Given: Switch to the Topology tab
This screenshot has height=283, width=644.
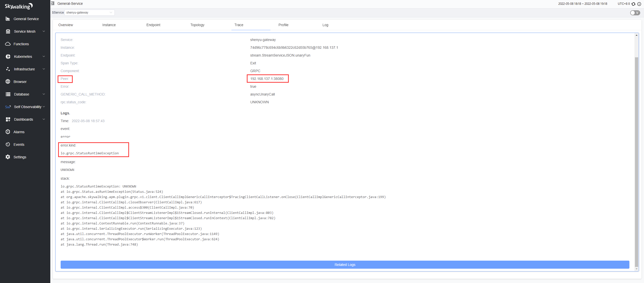Looking at the screenshot, I should pos(197,25).
